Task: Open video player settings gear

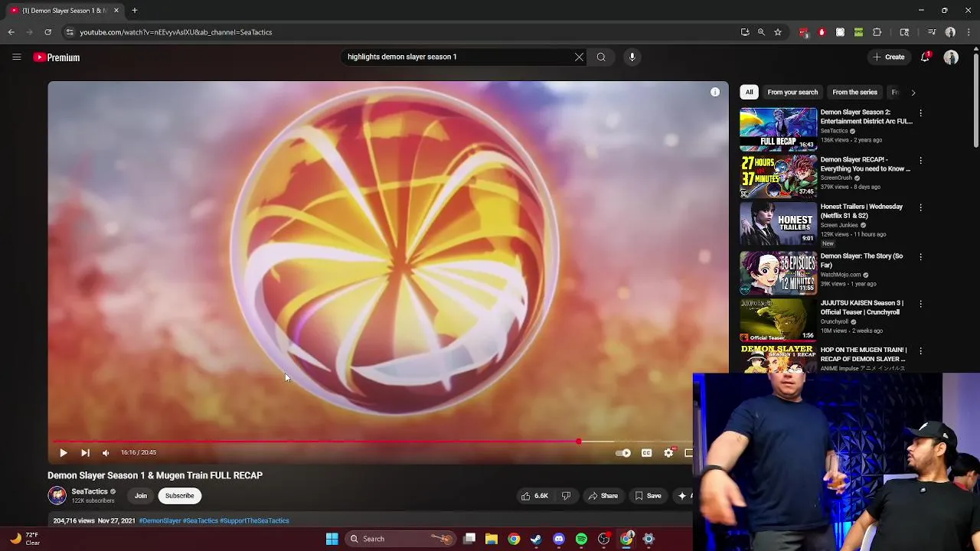Action: tap(668, 453)
